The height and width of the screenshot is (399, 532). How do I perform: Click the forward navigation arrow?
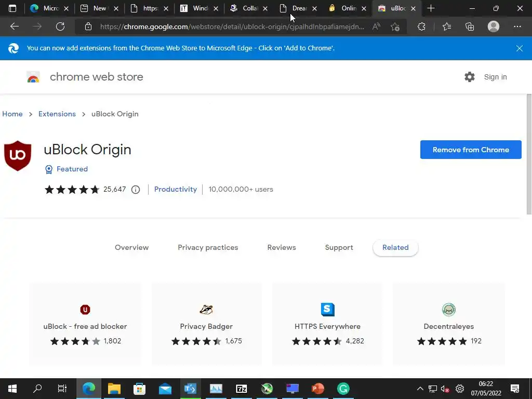tap(37, 26)
